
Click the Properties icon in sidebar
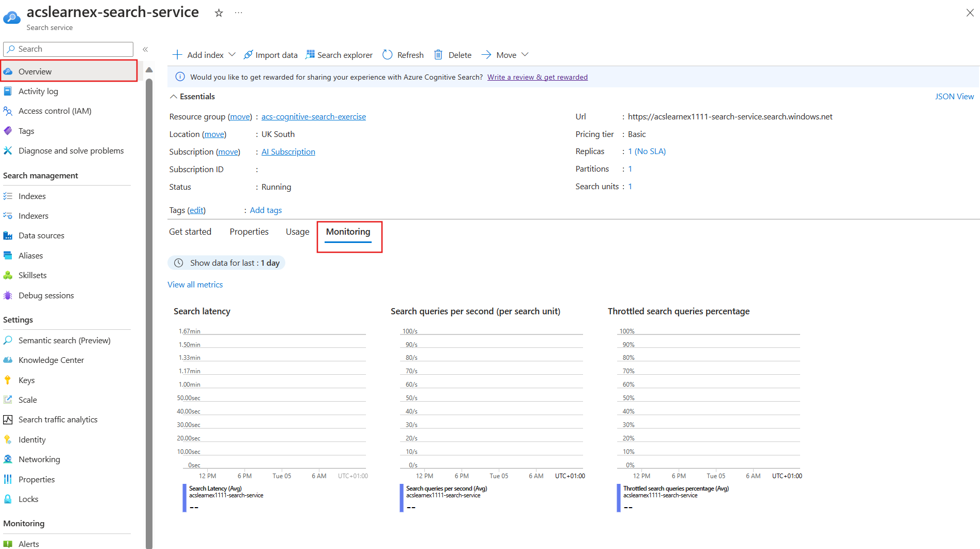coord(8,479)
